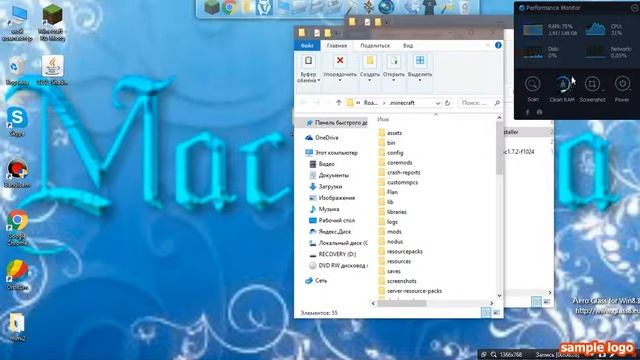Expand the address bar history dropdown
Screen dimensions: 640x360
(438, 103)
